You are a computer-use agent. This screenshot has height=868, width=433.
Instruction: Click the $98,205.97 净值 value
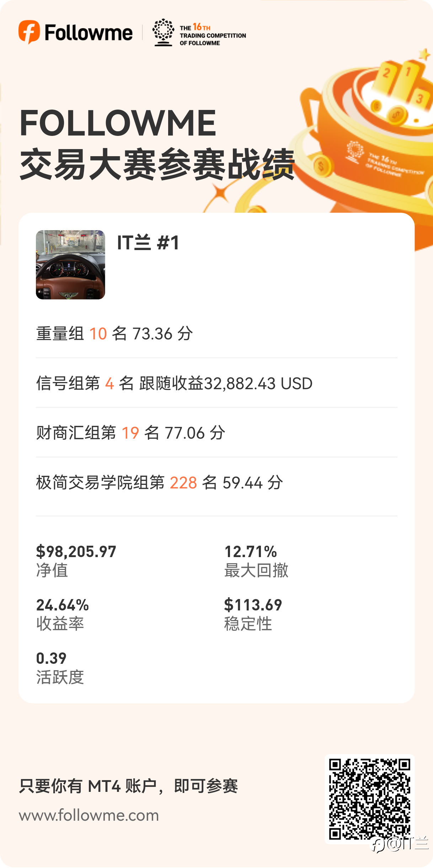[76, 552]
